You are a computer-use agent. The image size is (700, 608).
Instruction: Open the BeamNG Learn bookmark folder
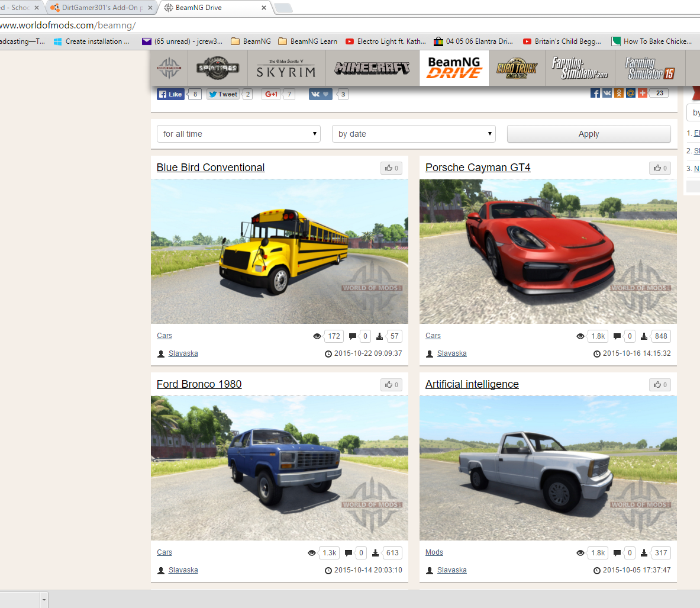(308, 41)
